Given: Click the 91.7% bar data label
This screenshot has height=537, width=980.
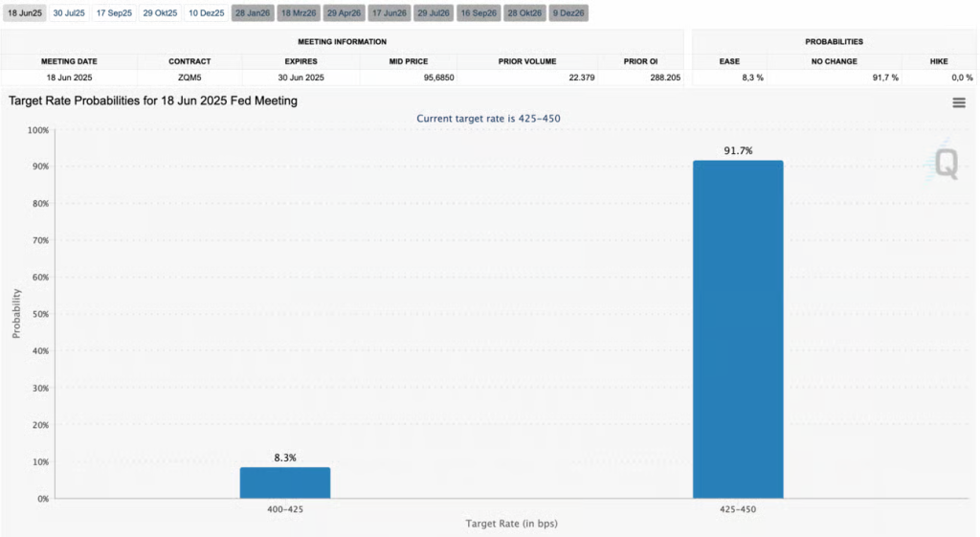Looking at the screenshot, I should coord(738,151).
